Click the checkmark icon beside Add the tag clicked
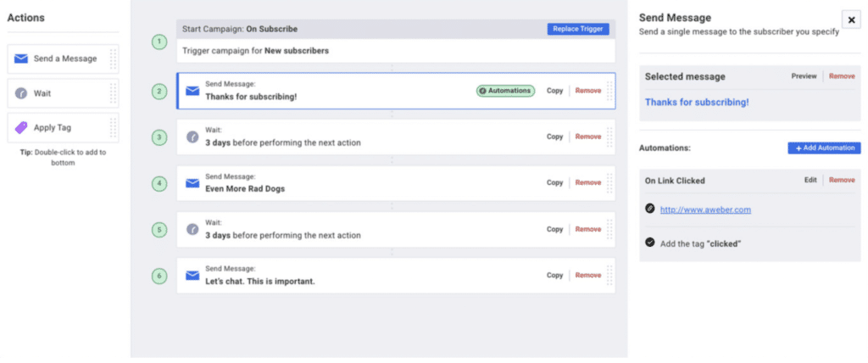This screenshot has width=868, height=363. (x=650, y=243)
